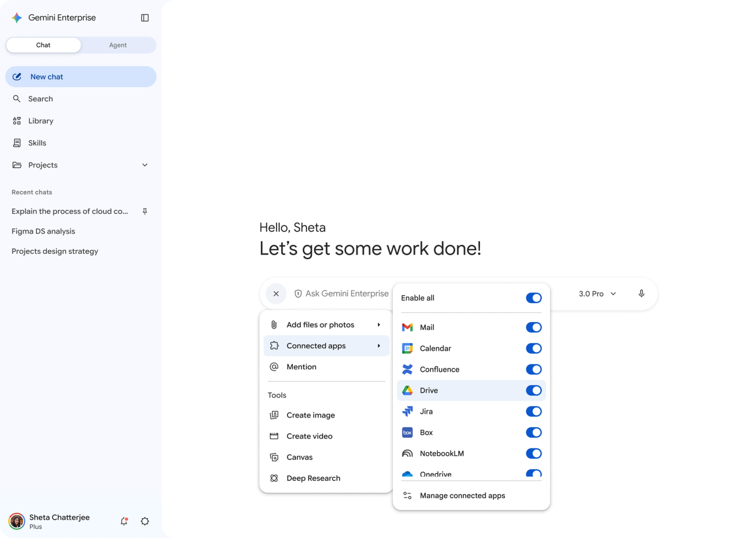
Task: Select Mention menu item
Action: 326,367
